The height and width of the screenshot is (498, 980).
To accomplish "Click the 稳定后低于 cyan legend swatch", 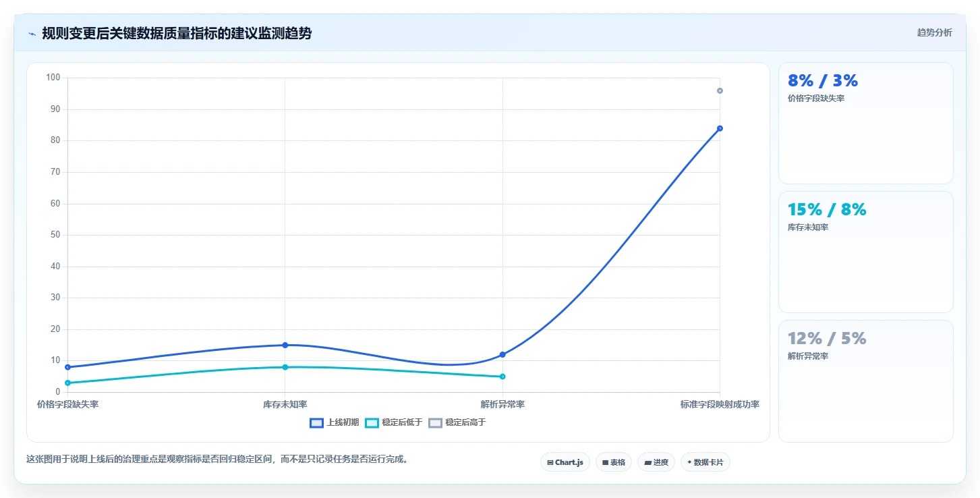I will pos(372,423).
